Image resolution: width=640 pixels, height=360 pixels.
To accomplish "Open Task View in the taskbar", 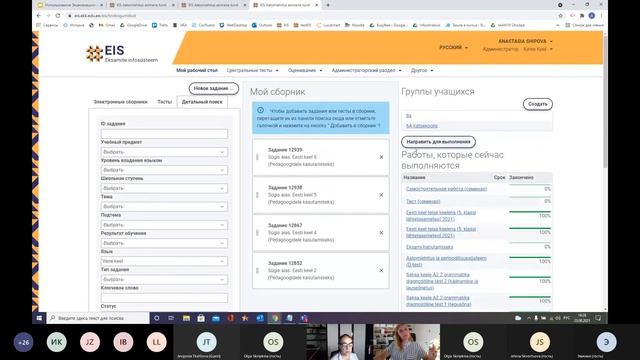I will [171, 318].
